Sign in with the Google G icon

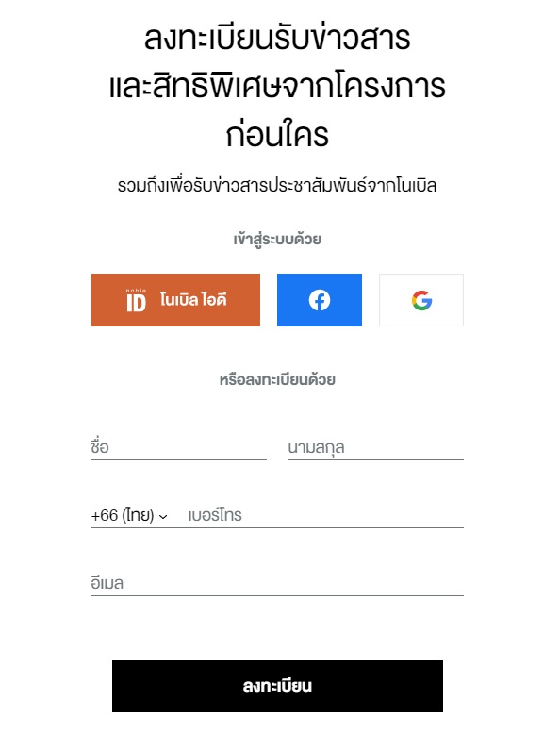(x=421, y=300)
